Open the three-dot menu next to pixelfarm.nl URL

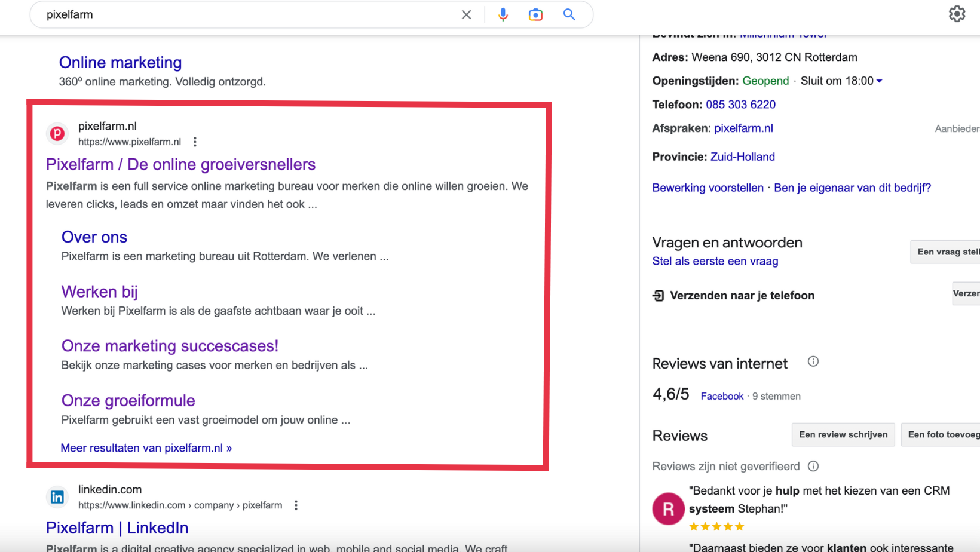click(195, 142)
